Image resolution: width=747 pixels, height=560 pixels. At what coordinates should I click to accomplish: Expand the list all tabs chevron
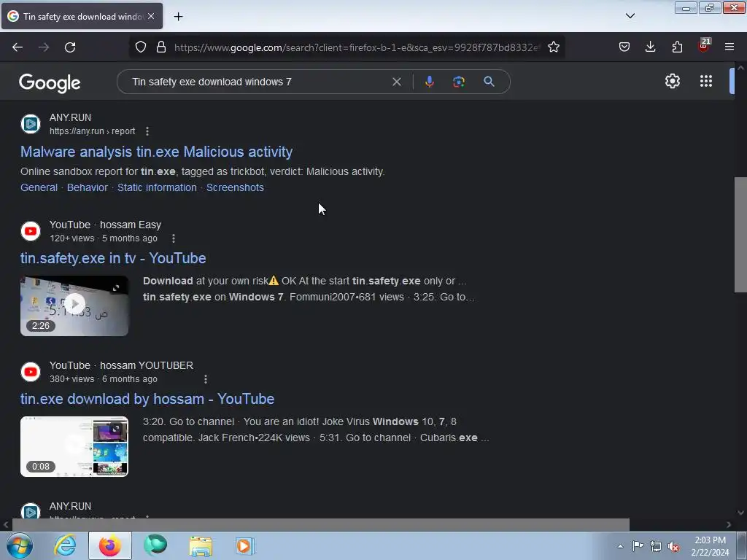click(630, 16)
